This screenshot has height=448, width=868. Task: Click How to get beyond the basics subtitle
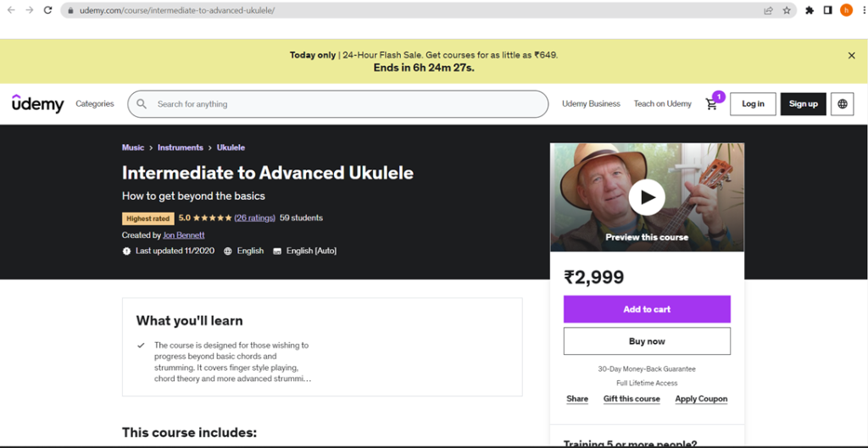coord(194,196)
